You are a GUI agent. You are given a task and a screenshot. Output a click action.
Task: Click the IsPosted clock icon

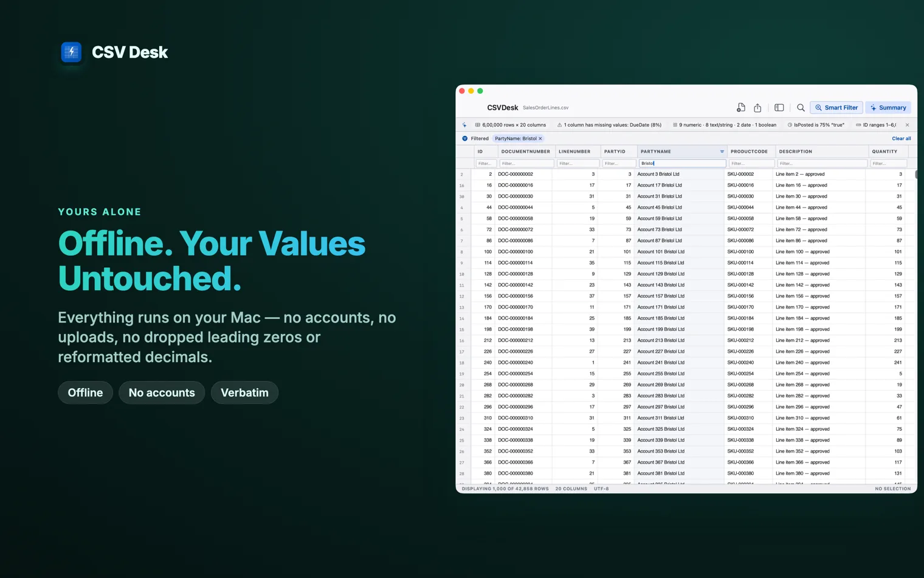coord(790,125)
